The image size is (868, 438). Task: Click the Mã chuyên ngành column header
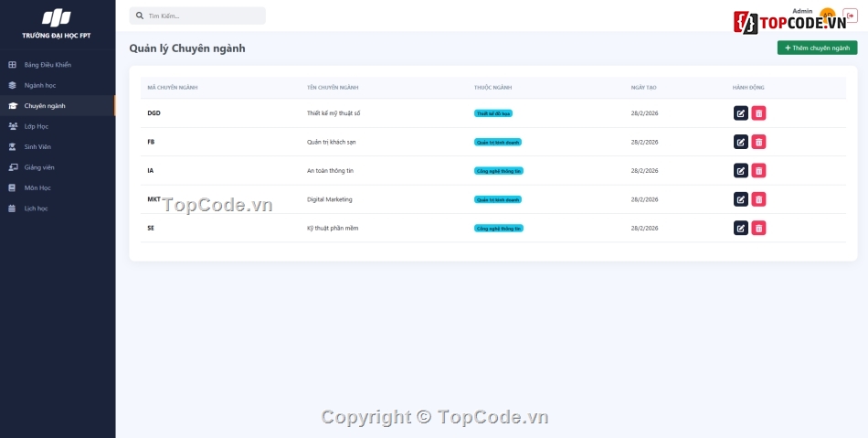(x=173, y=88)
